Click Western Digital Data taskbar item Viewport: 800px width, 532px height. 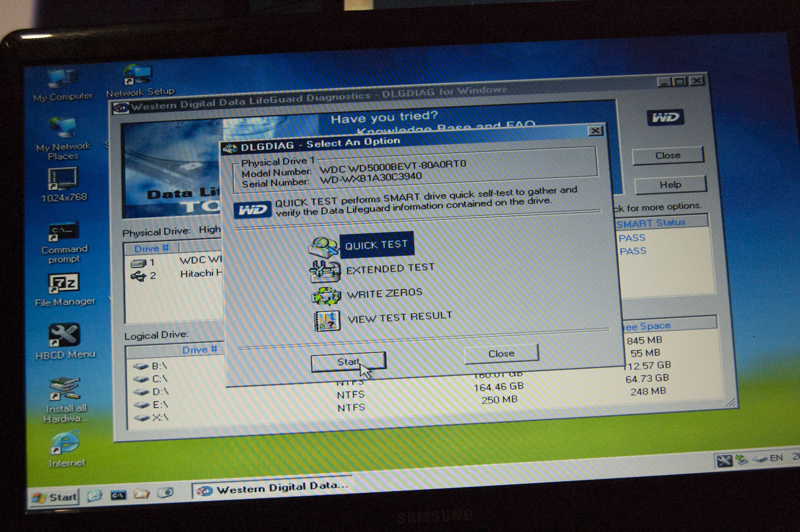(272, 488)
